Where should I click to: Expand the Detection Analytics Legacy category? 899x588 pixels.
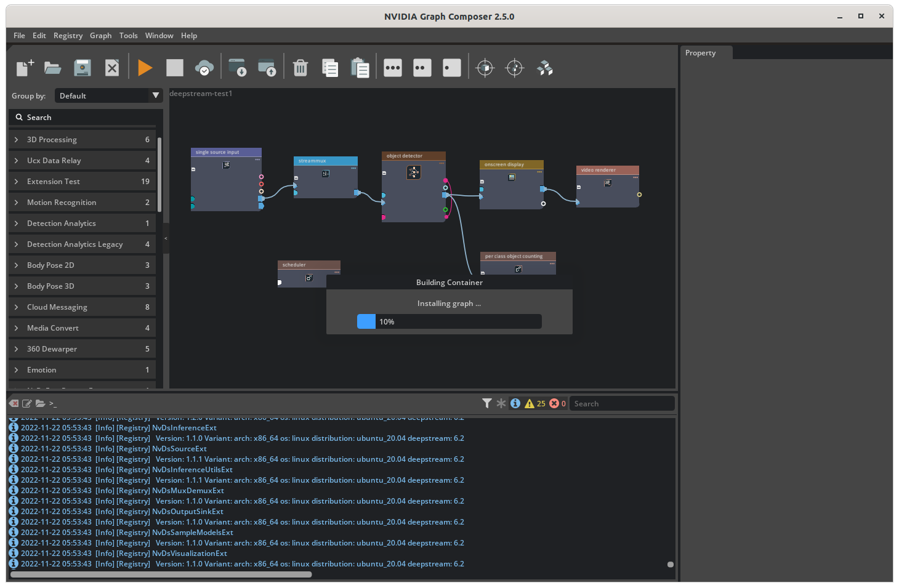click(x=83, y=244)
